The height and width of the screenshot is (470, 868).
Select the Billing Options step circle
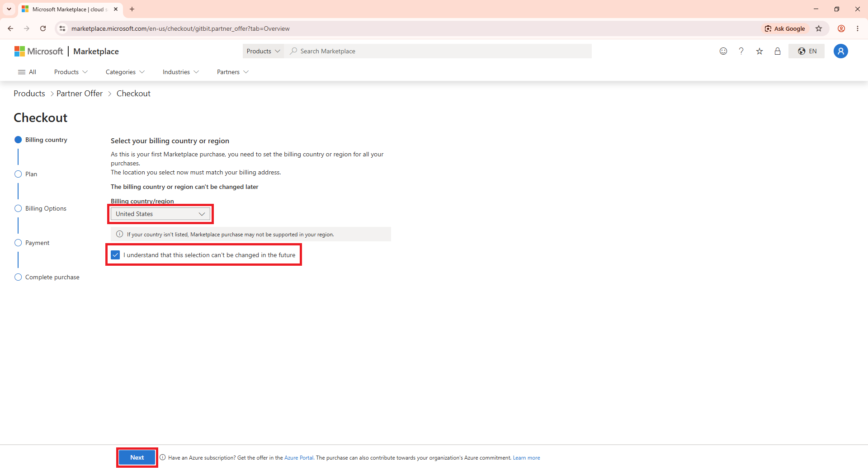point(18,208)
